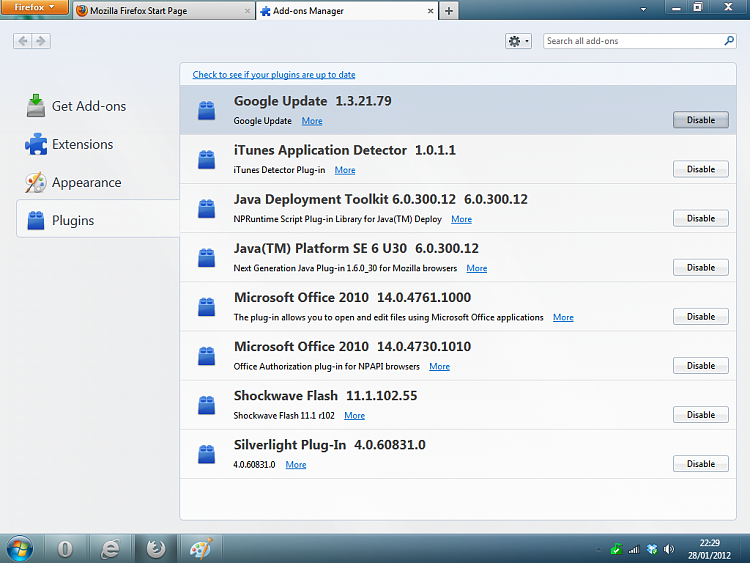
Task: Select Silverlight Plug-In 4.0.60831.0 title
Action: coord(330,445)
